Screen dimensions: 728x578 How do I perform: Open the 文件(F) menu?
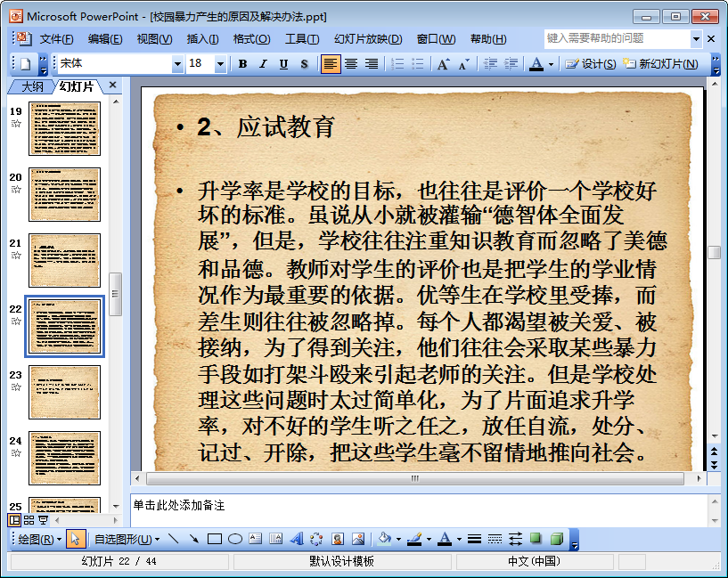pyautogui.click(x=57, y=39)
